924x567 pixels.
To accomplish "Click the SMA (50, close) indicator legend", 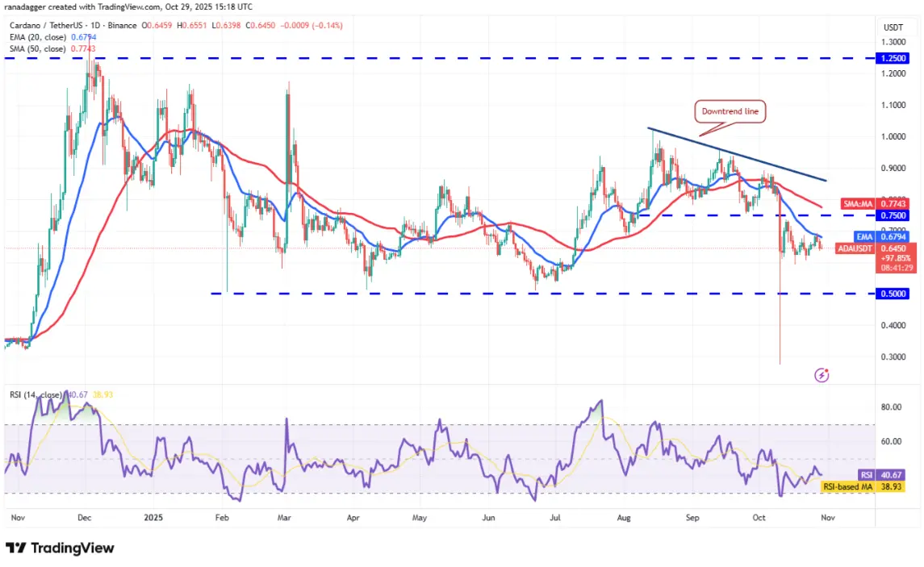I will [x=52, y=49].
